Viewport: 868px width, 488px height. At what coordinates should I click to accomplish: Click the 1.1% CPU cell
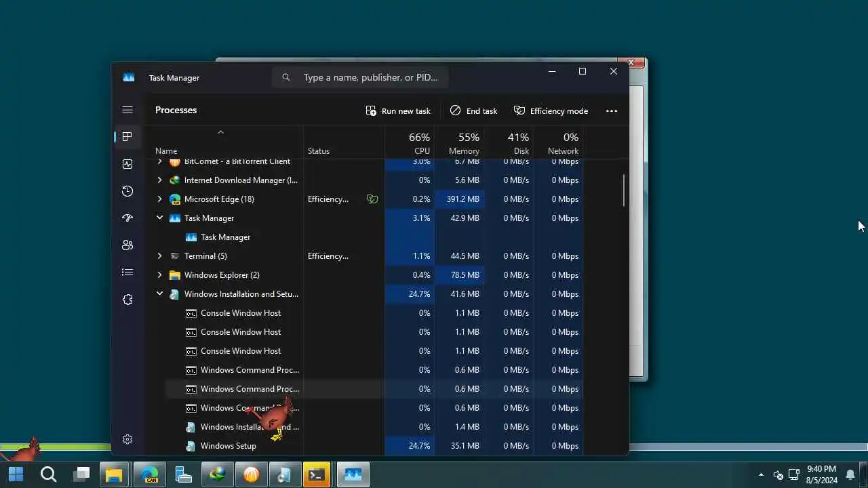(410, 256)
